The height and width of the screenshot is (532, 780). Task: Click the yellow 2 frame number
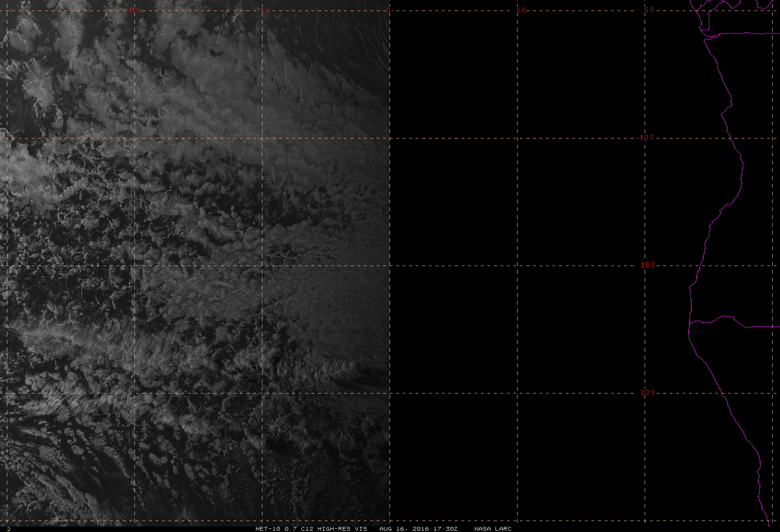(x=8, y=529)
